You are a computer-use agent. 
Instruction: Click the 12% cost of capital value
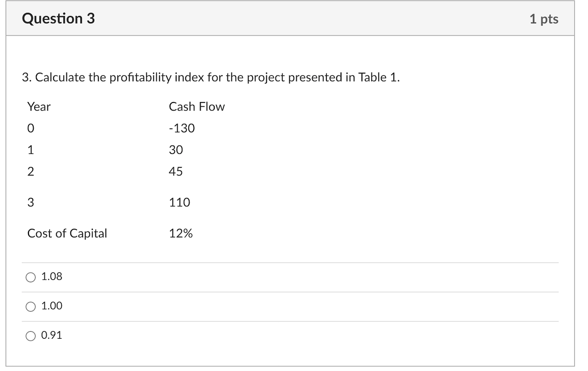(x=181, y=233)
